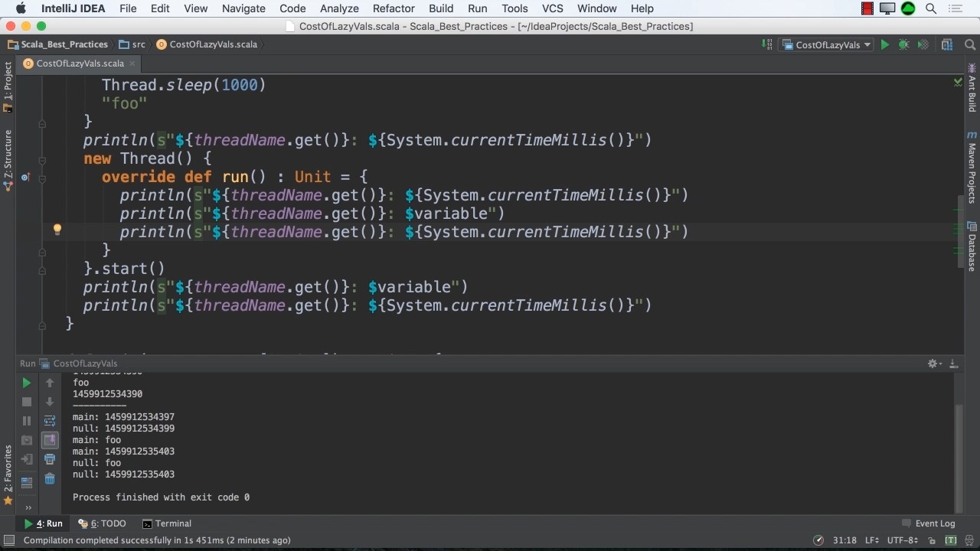Open the 1: Project tool window
The image size is (980, 551).
point(8,86)
